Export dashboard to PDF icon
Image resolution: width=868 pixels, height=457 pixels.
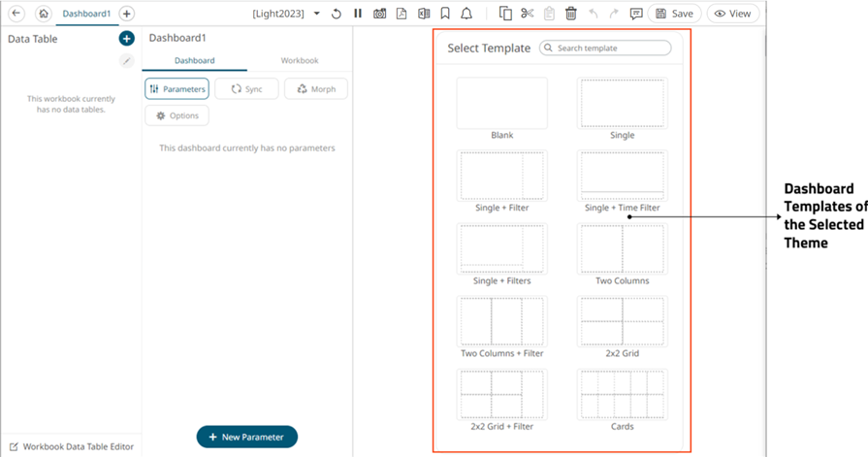402,14
